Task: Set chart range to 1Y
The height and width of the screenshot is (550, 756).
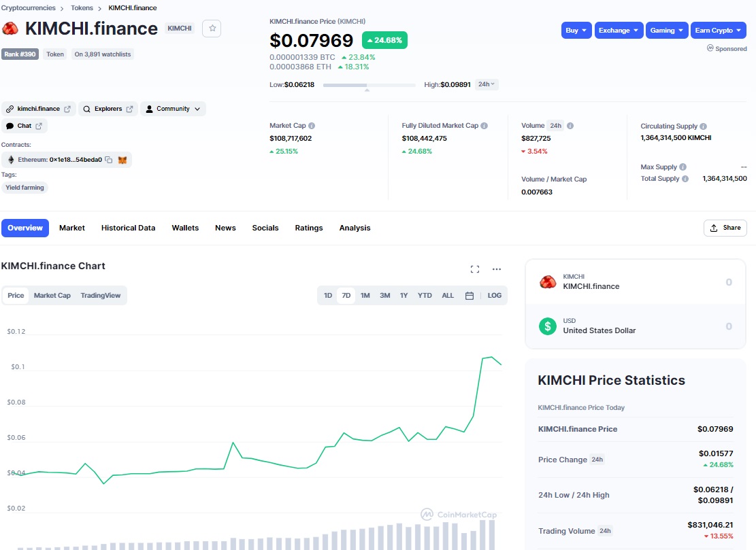Action: (404, 296)
